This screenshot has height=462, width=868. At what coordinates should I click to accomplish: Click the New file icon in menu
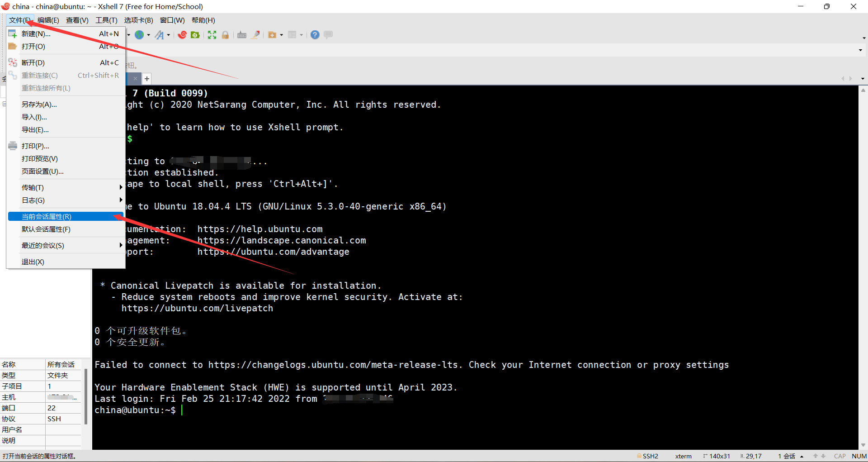click(13, 34)
